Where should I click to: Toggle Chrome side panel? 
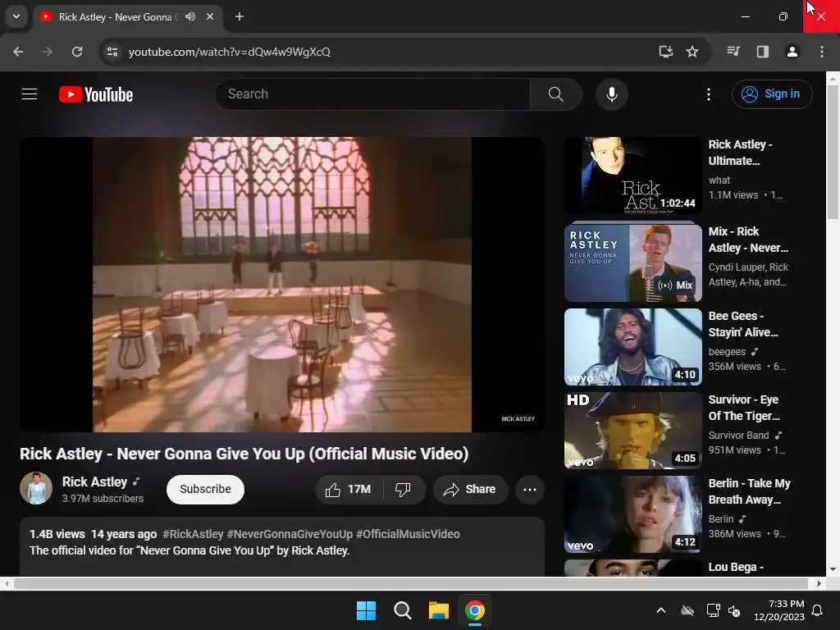click(763, 52)
